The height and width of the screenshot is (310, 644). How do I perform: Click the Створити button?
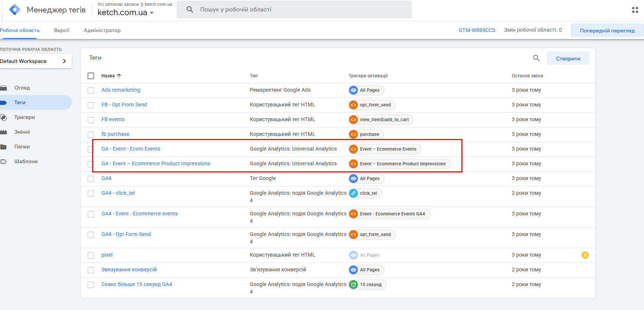pos(568,59)
